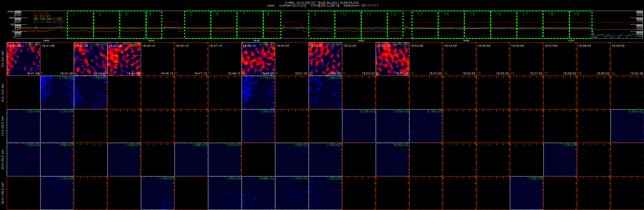Click the '18:59:56' start time label
Viewport: 644px width, 210px height.
(618, 46)
